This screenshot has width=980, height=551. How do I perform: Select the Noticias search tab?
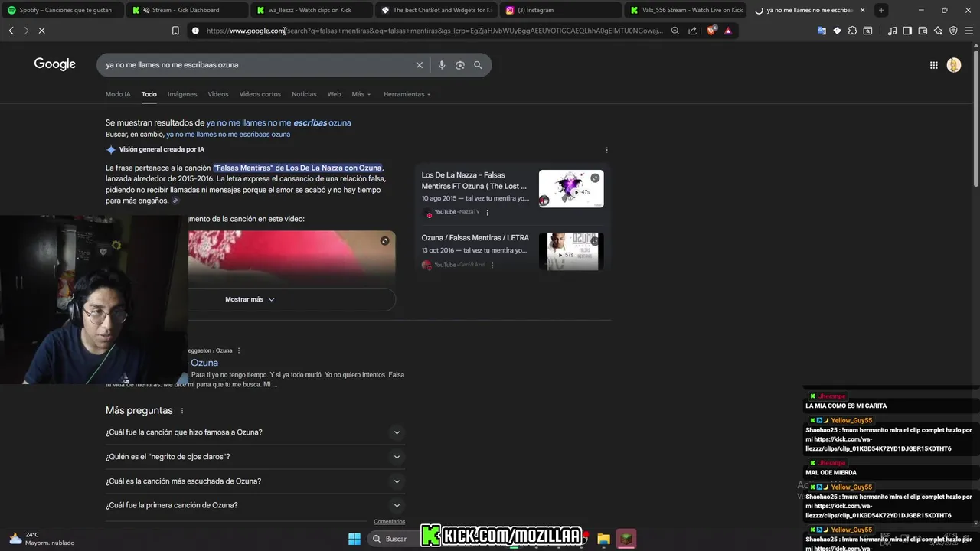coord(304,94)
